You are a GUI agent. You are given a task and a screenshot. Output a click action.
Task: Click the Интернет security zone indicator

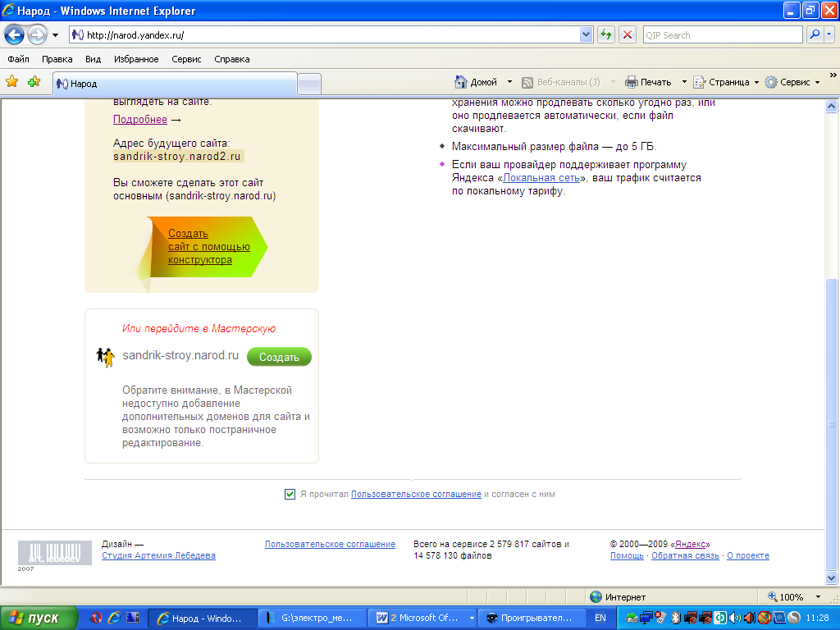click(618, 597)
